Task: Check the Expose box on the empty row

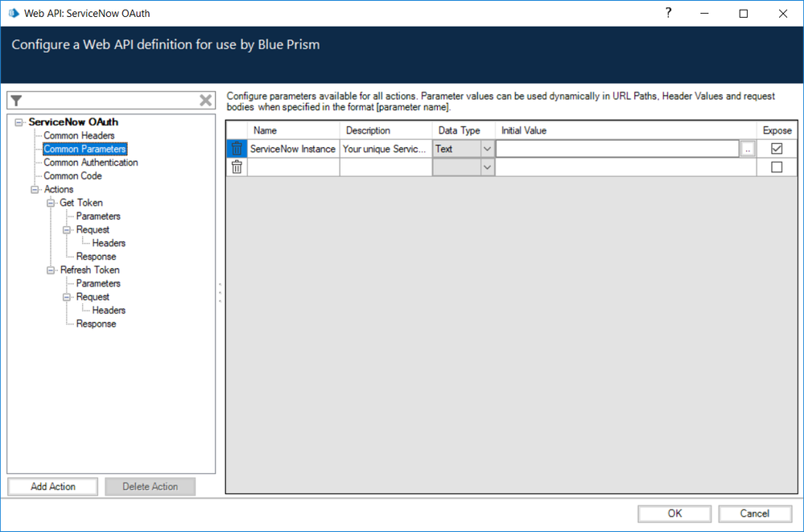Action: 777,167
